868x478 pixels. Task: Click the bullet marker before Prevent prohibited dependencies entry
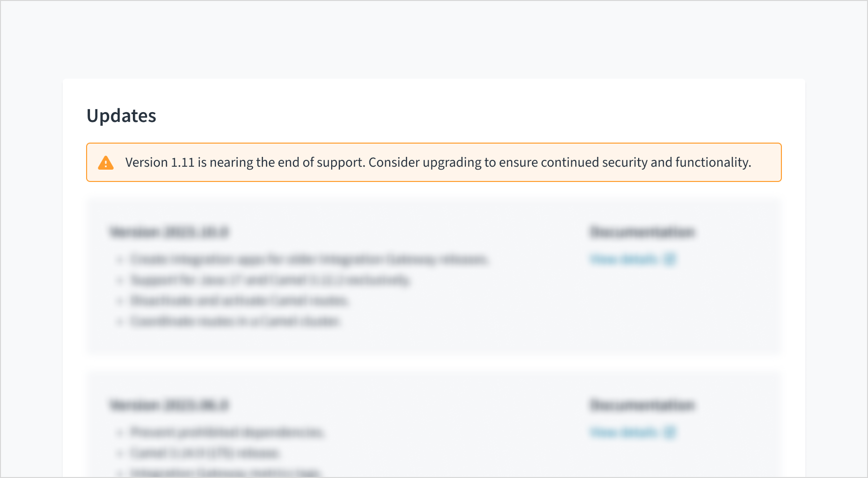(x=120, y=432)
